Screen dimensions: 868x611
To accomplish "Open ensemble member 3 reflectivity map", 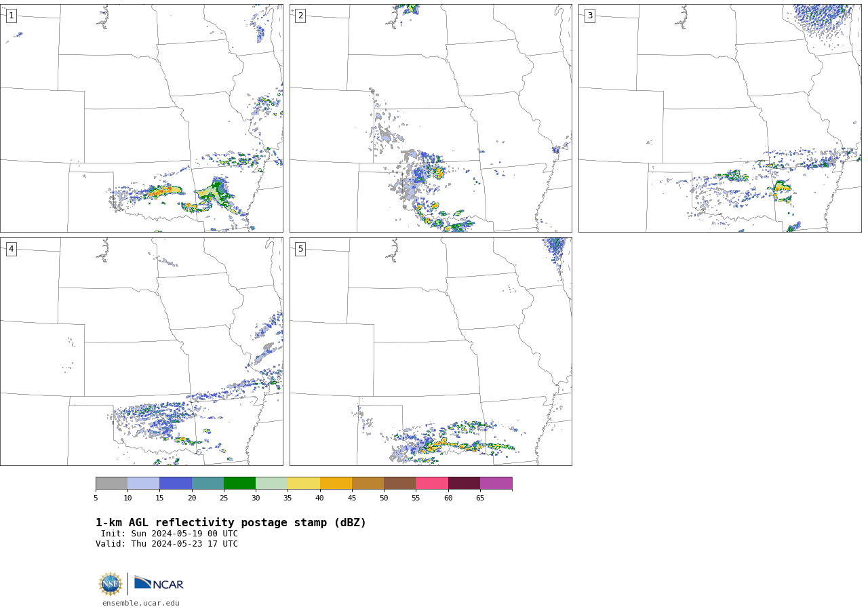I will coord(719,118).
